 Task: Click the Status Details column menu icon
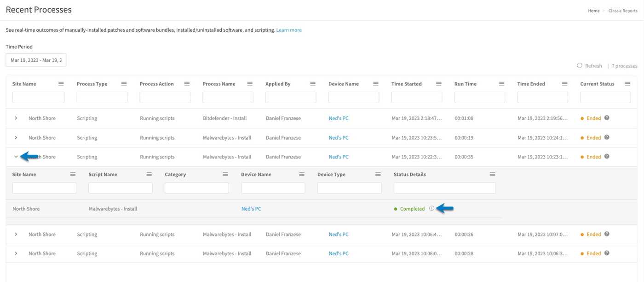pos(492,174)
